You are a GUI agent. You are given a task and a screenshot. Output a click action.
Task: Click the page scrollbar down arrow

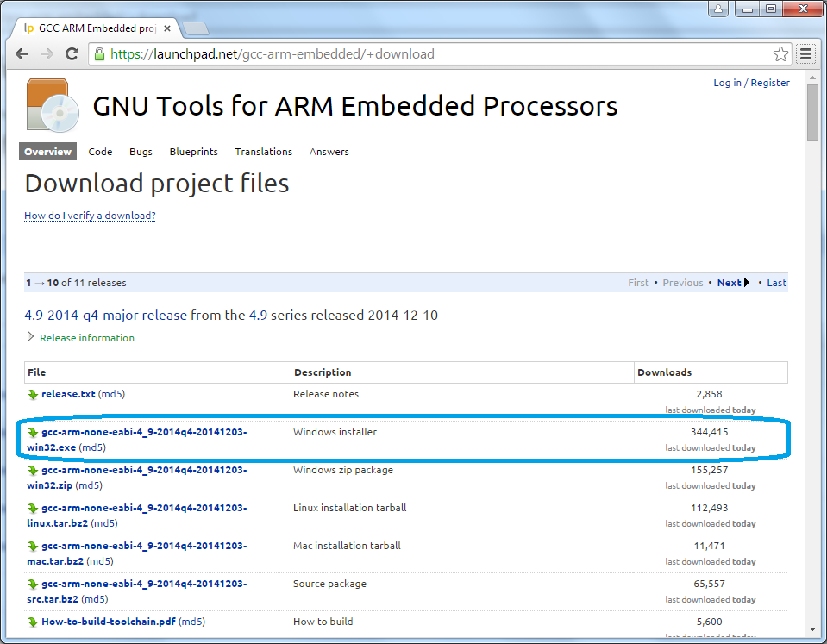[812, 629]
